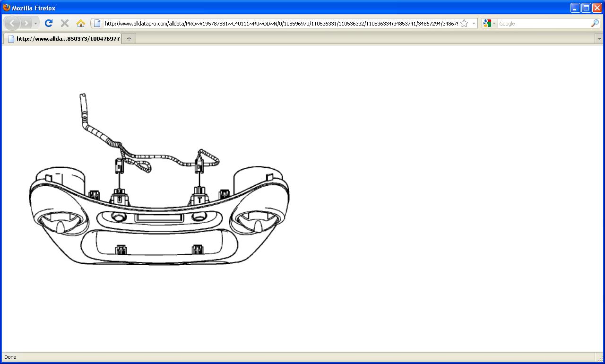Image resolution: width=605 pixels, height=364 pixels.
Task: Minimize the Mozilla Firefox window
Action: coord(575,8)
